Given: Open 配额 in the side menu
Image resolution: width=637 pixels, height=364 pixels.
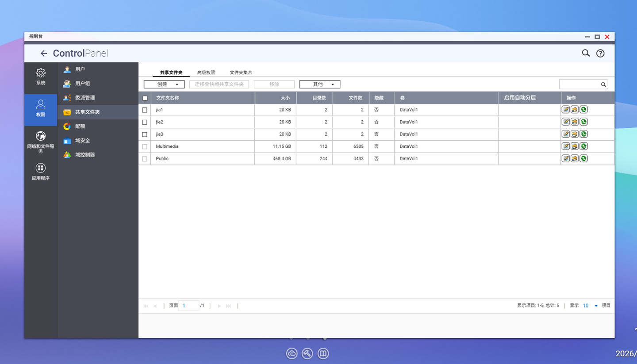Looking at the screenshot, I should 98,126.
